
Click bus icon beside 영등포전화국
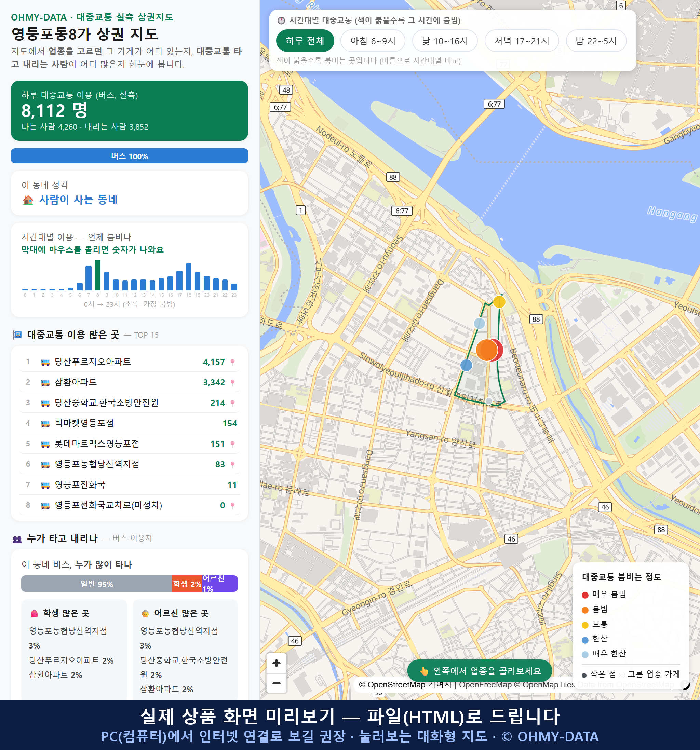coord(45,485)
